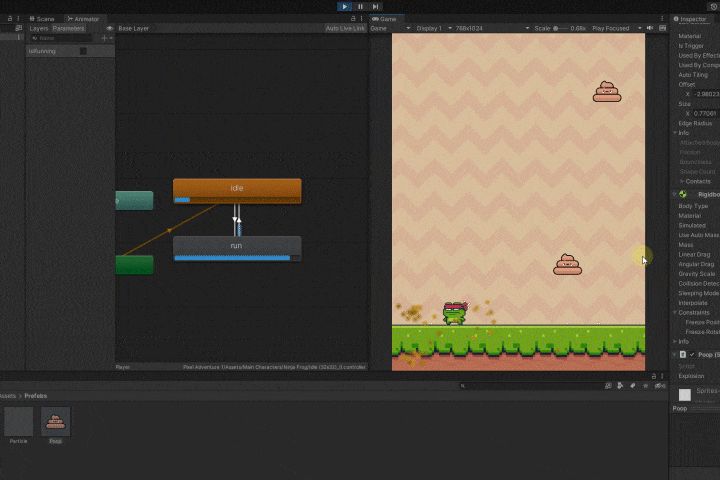Toggle the IsRunning parameter checkbox
The image size is (720, 480).
point(83,51)
